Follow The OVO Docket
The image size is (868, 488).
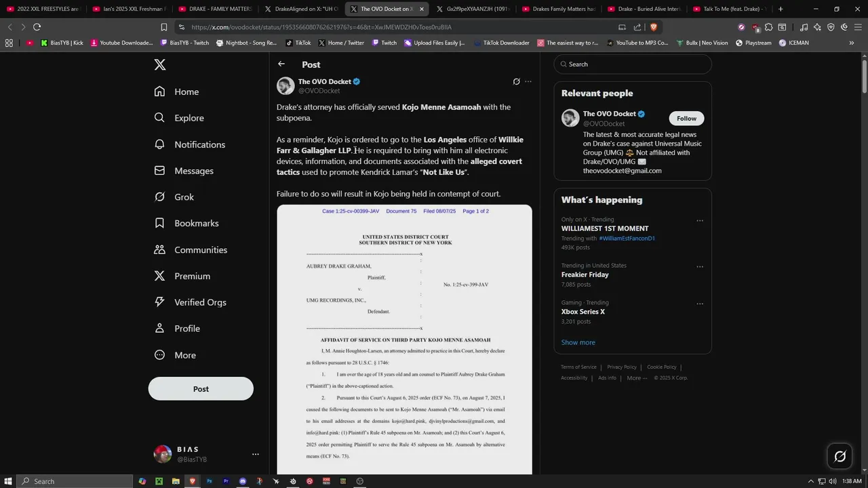point(686,119)
